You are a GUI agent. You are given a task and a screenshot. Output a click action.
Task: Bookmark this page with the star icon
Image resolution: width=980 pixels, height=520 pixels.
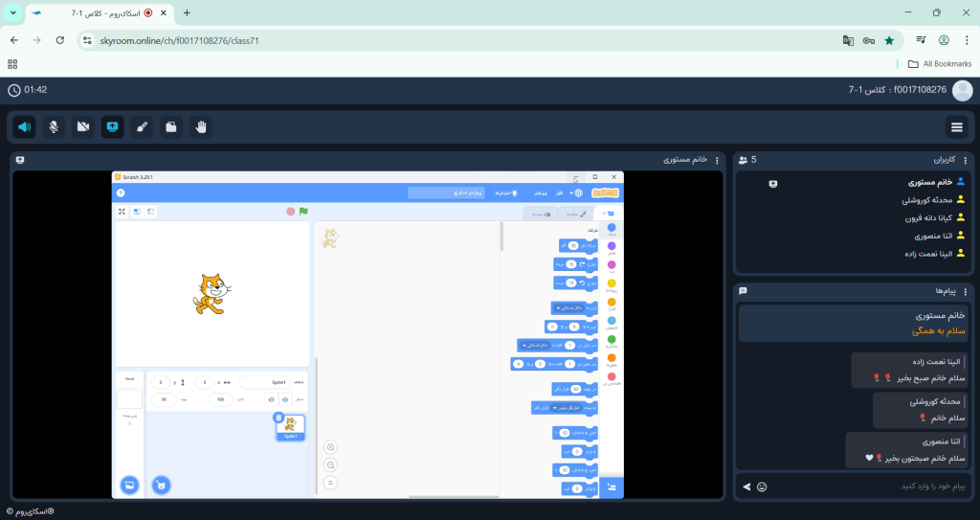click(889, 40)
